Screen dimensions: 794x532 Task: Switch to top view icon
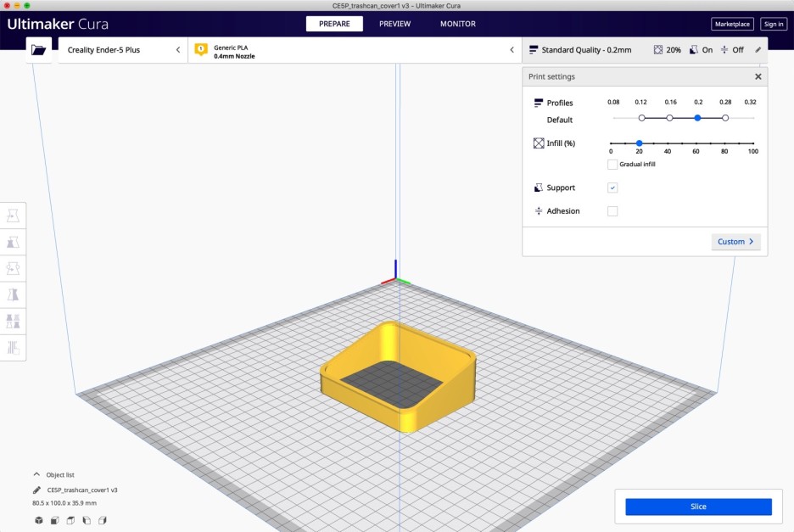click(71, 520)
